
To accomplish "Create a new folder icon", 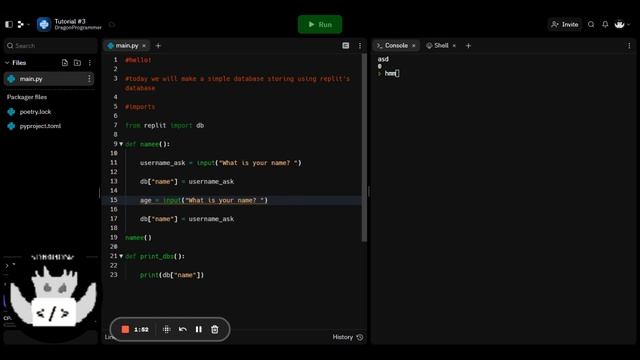I will tap(77, 63).
